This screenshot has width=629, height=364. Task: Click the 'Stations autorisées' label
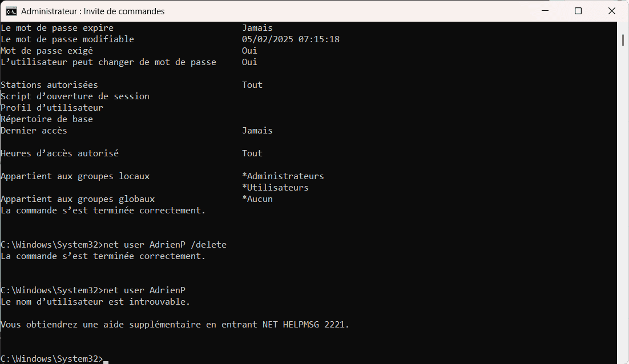point(49,85)
